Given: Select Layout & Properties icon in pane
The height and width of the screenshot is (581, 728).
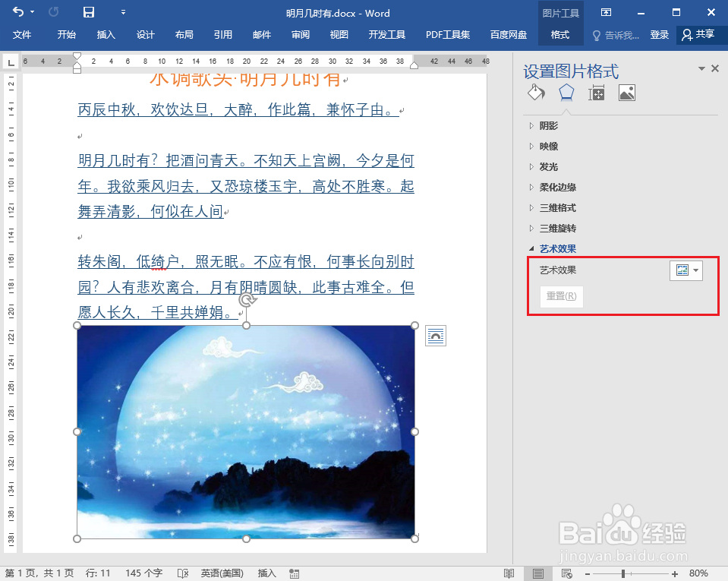Looking at the screenshot, I should click(x=596, y=93).
